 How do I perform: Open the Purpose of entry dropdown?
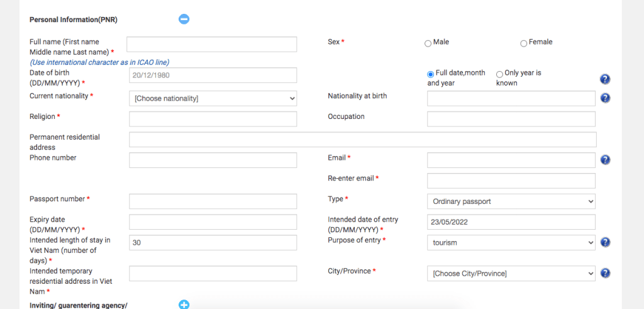click(511, 242)
